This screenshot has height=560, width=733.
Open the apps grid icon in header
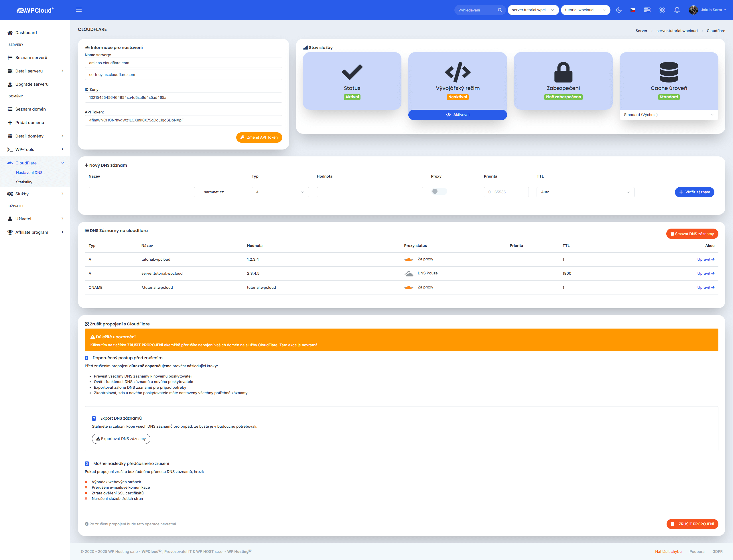(662, 10)
